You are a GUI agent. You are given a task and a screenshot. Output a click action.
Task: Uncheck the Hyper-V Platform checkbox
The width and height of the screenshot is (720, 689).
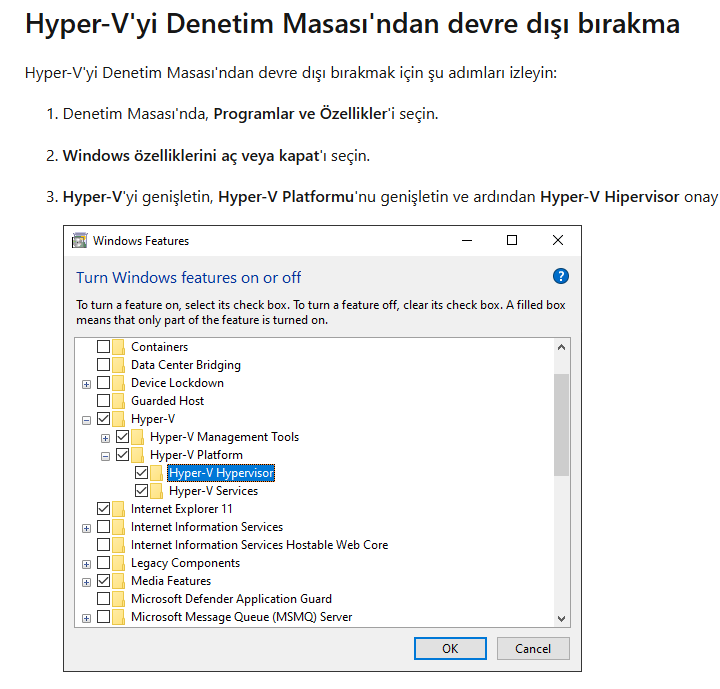point(123,455)
